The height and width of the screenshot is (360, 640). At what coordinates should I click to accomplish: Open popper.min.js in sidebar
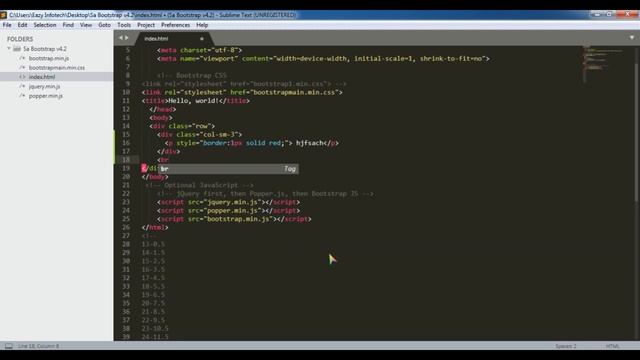coord(46,96)
